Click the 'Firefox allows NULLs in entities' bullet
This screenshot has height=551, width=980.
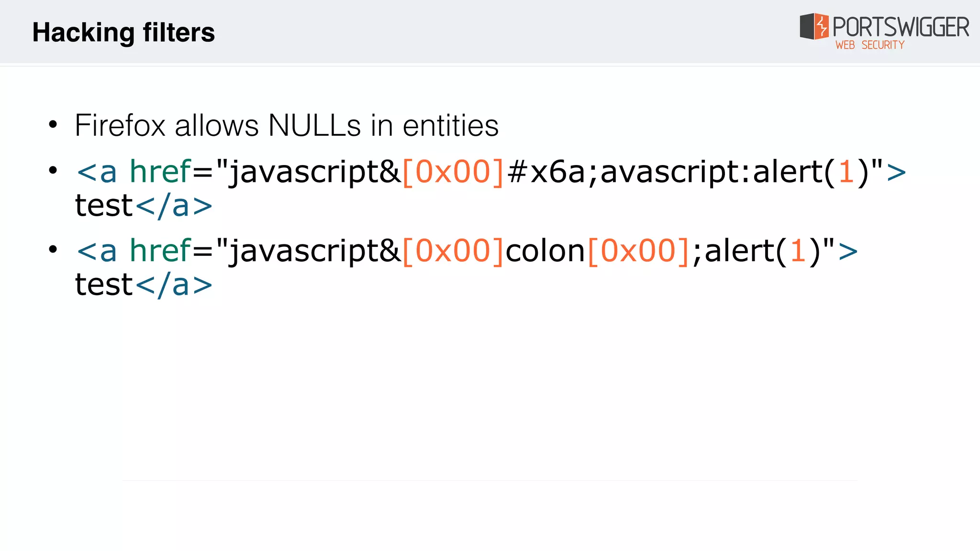pyautogui.click(x=287, y=125)
